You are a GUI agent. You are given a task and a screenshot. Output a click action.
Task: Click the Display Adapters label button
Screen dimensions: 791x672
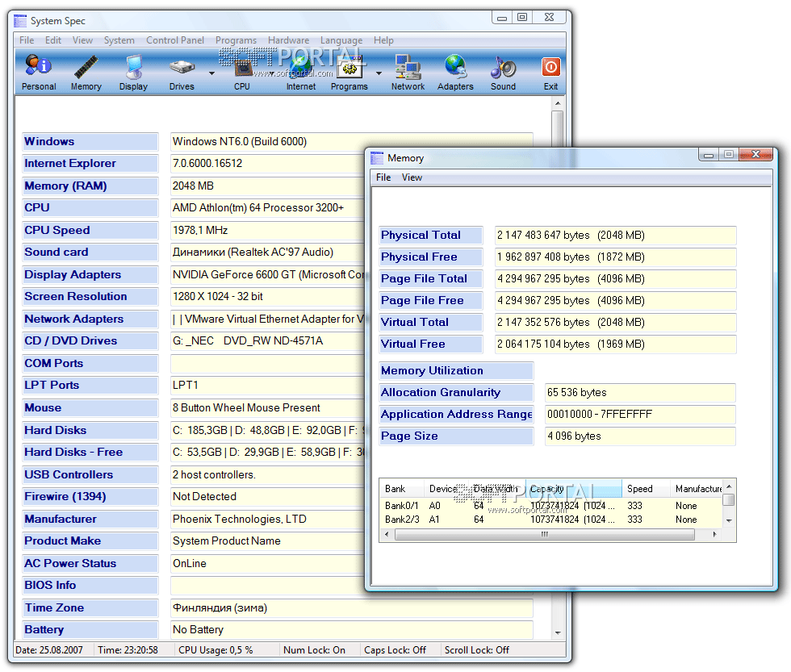pos(90,275)
